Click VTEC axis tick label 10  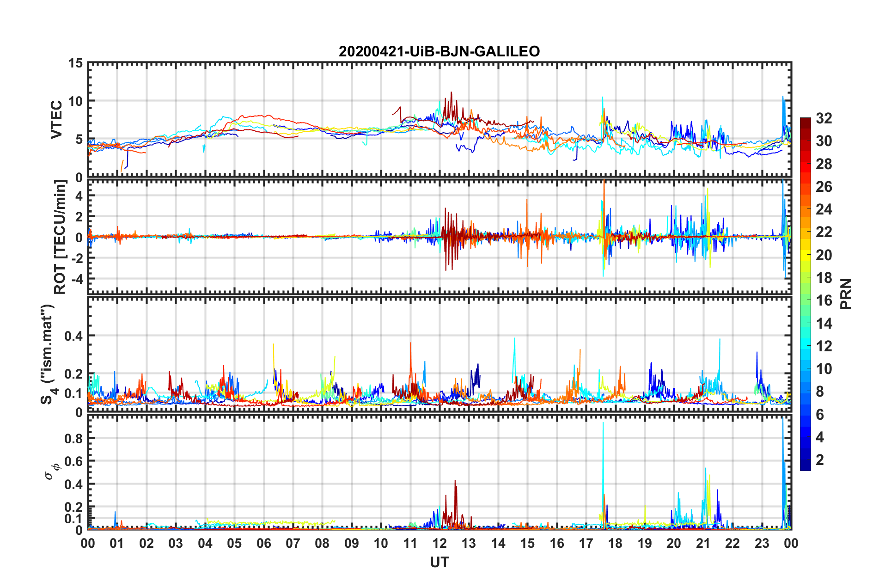(75, 101)
